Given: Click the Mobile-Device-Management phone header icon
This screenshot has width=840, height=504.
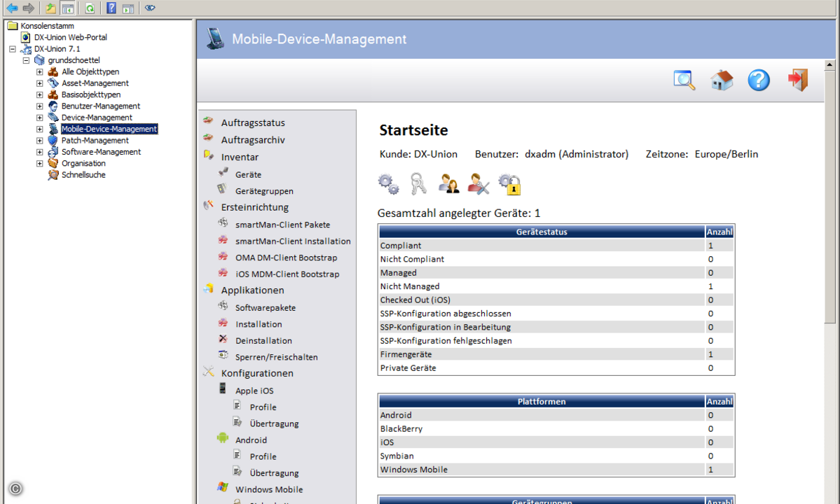Looking at the screenshot, I should [x=215, y=38].
